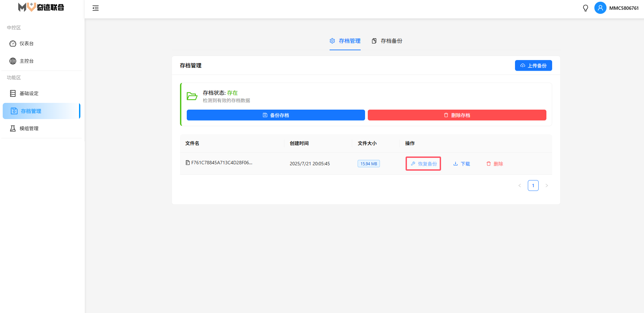Click the user avatar icon
The height and width of the screenshot is (313, 644).
[600, 8]
